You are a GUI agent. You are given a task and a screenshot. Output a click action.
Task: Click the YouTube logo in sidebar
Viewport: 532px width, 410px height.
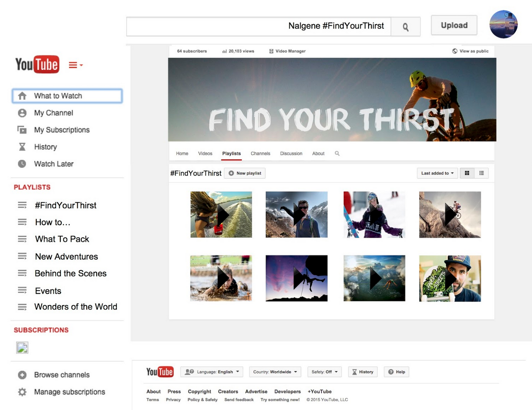pos(37,65)
